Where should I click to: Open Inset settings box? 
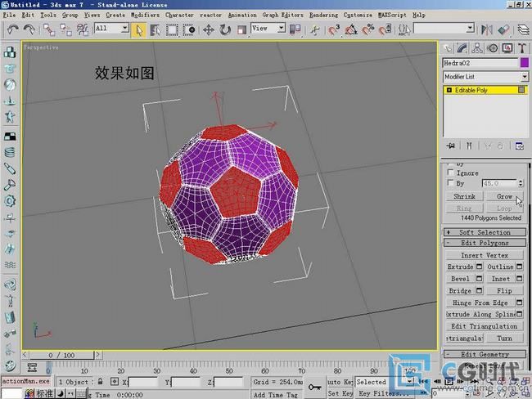(x=520, y=279)
